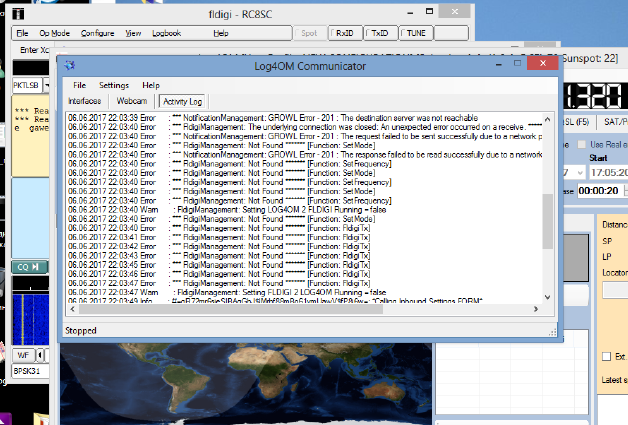Viewport: 628px width, 425px height.
Task: Click the horizontal scroll right arrow
Action: [x=535, y=309]
